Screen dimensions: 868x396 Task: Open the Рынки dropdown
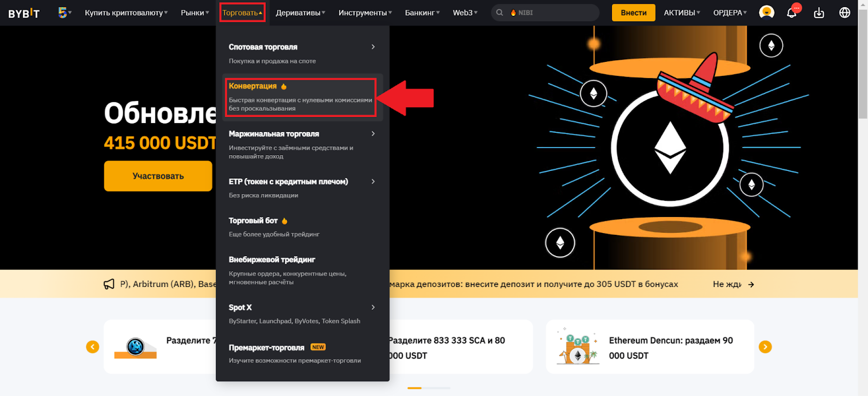pyautogui.click(x=195, y=12)
